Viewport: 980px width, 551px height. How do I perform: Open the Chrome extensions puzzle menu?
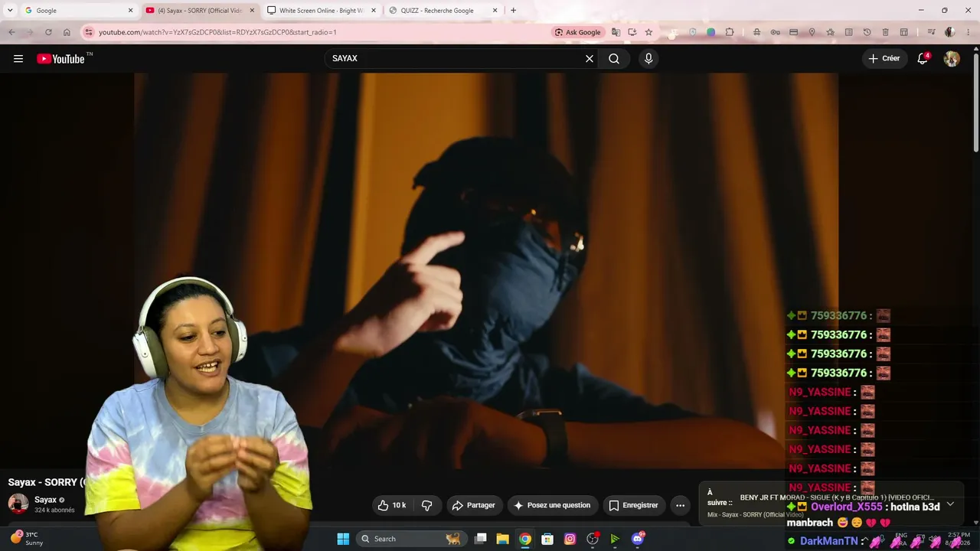(730, 32)
